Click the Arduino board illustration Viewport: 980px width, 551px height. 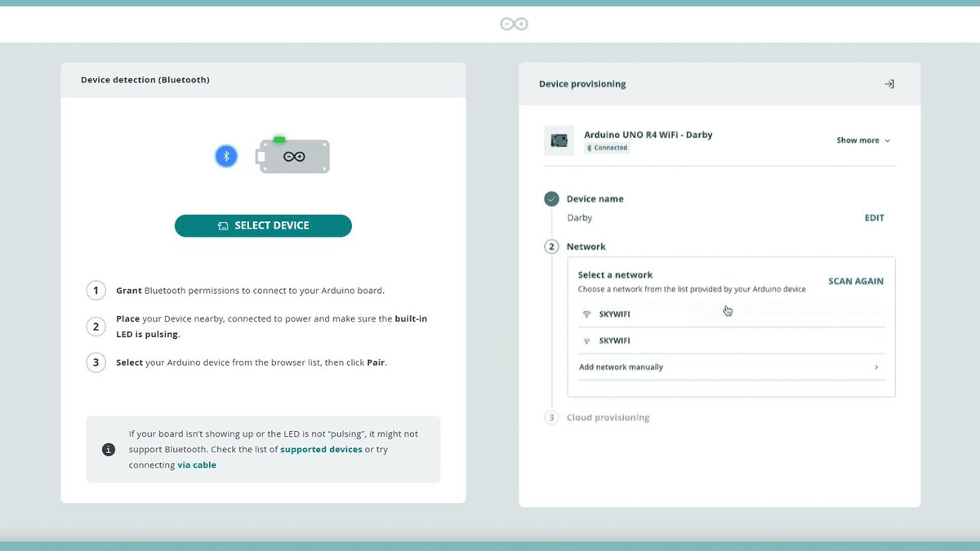293,155
